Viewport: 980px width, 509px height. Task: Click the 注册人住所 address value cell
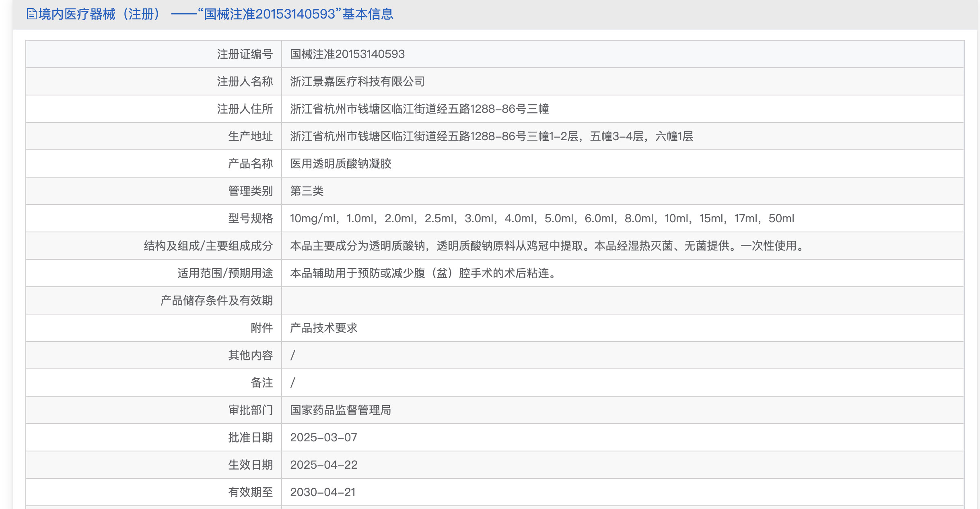pos(419,109)
